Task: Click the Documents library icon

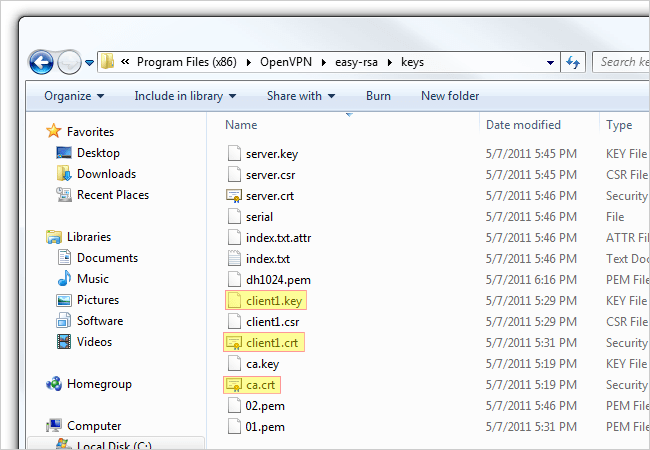Action: point(64,257)
